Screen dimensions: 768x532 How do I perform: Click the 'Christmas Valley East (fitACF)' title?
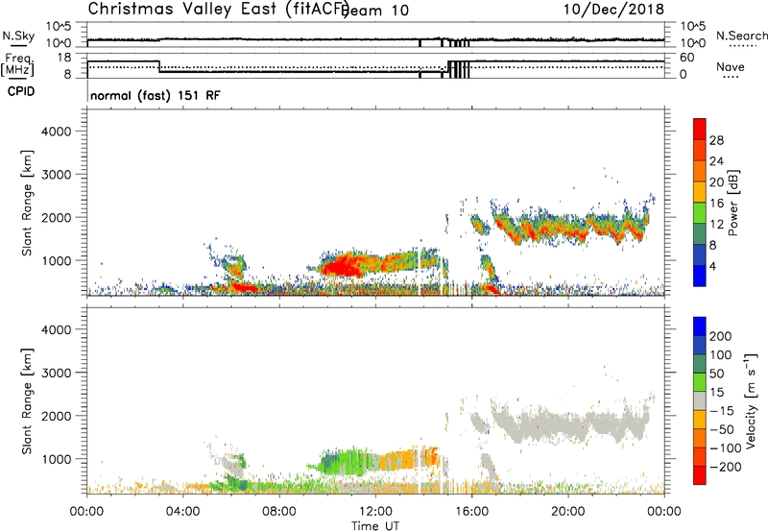(219, 9)
